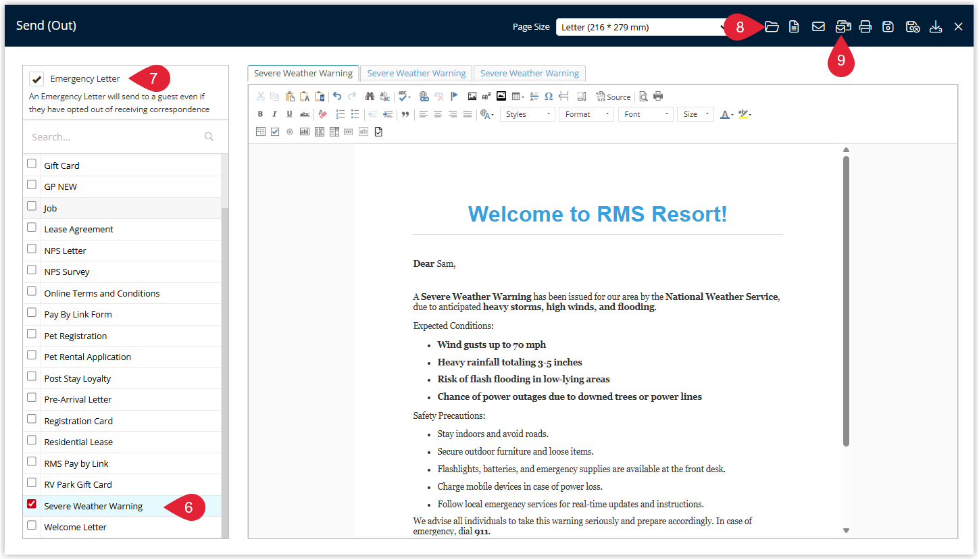This screenshot has height=560, width=979.
Task: Insert horizontal line icon
Action: [534, 96]
